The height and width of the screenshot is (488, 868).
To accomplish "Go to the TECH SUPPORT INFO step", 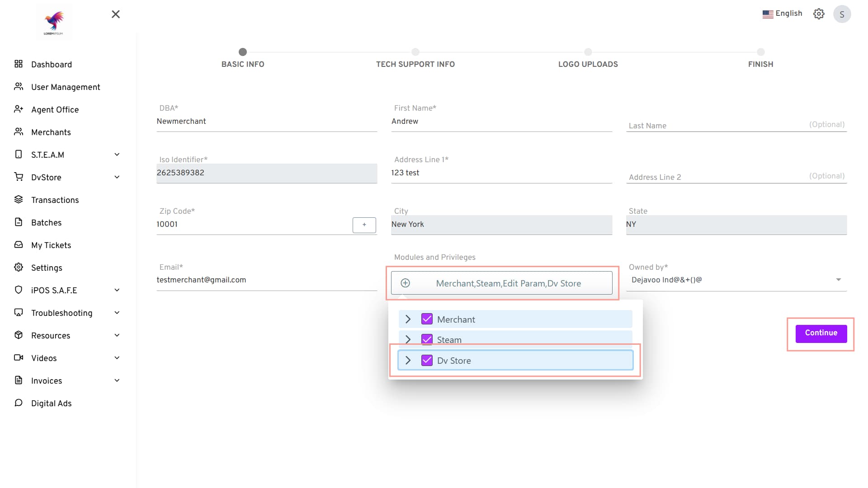I will click(x=415, y=58).
